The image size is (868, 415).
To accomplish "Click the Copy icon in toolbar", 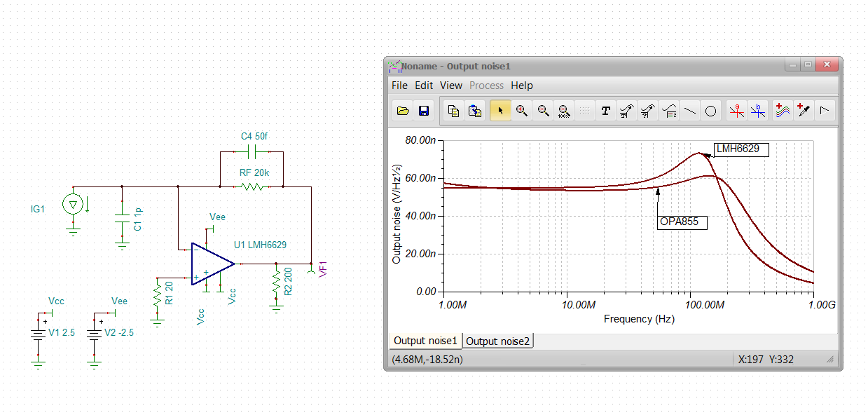I will click(x=454, y=111).
